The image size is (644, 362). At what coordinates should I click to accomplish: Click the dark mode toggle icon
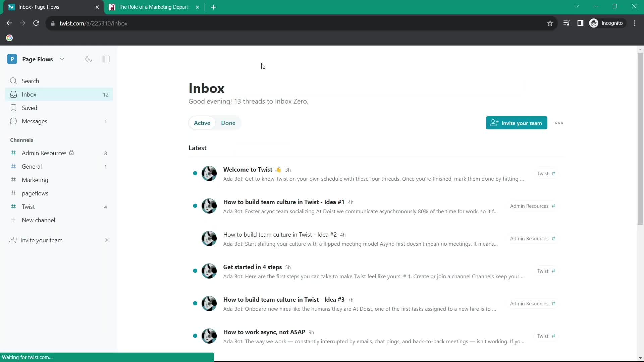(88, 59)
